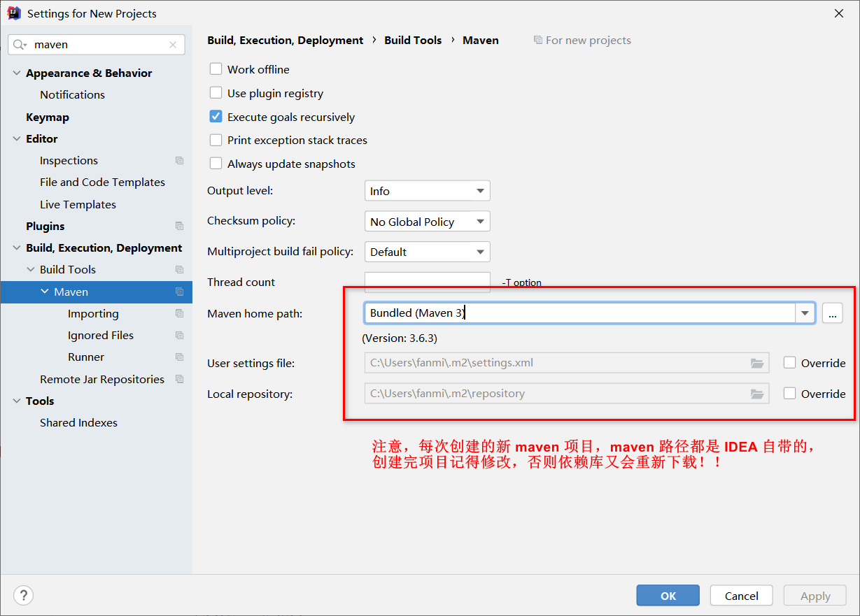860x616 pixels.
Task: Click the (Version: 3.6.3) text
Action: click(400, 338)
